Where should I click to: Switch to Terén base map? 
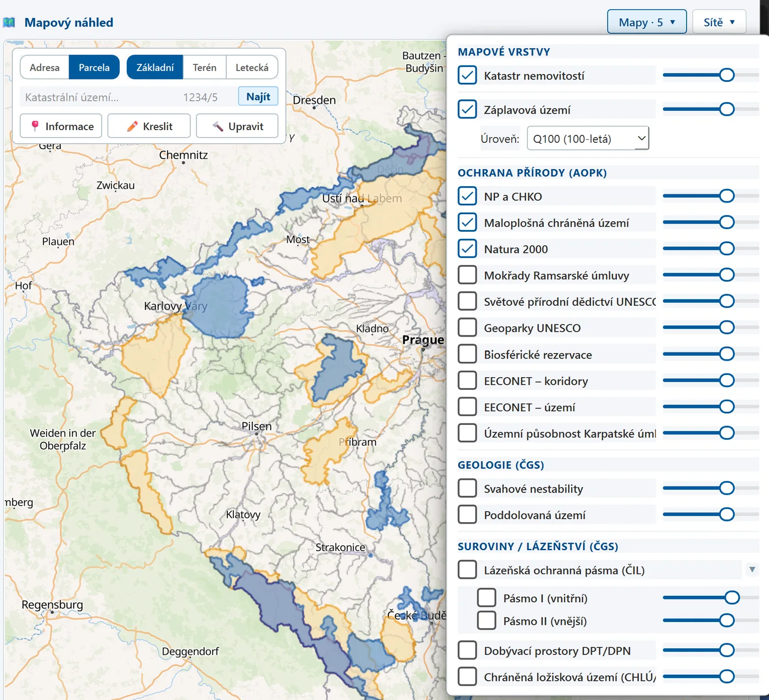204,68
